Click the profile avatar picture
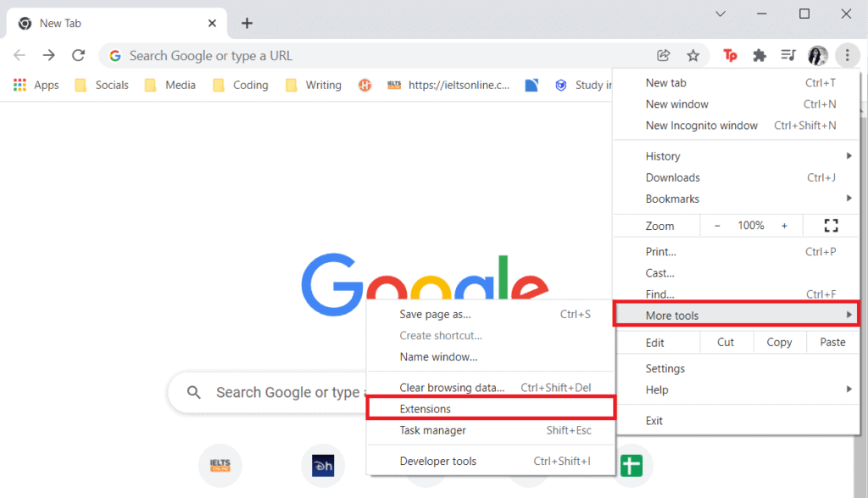 (817, 56)
